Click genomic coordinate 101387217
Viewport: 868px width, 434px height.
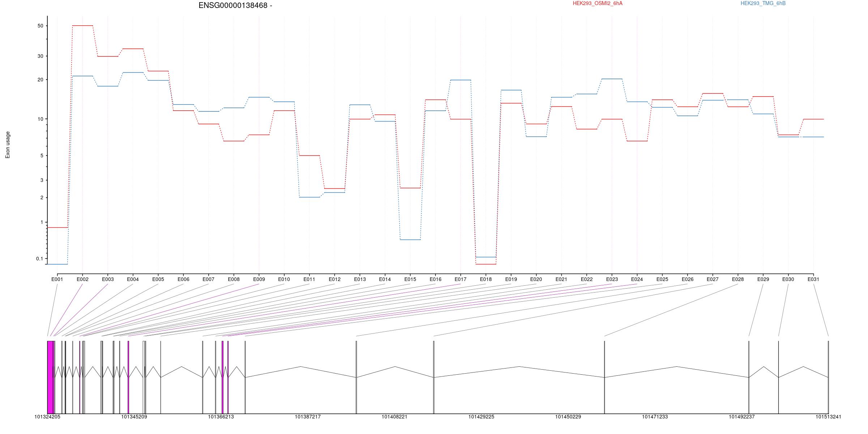pos(308,417)
